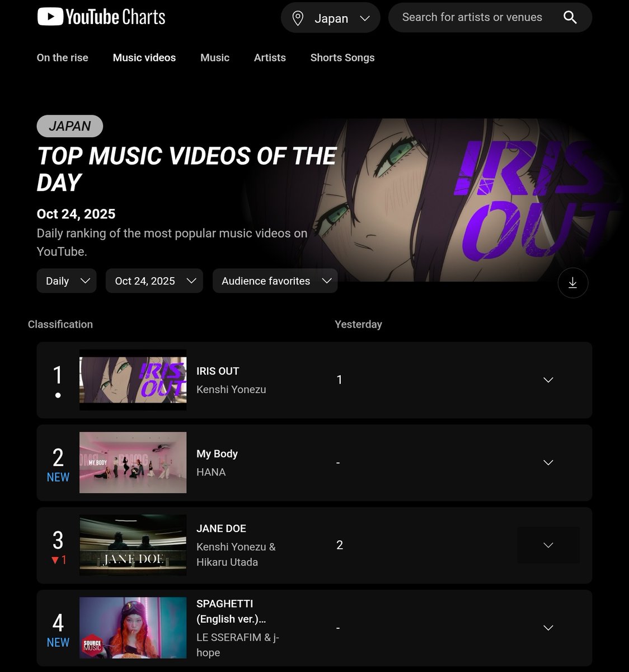Download the chart with the arrow icon
This screenshot has height=672, width=629.
(572, 283)
